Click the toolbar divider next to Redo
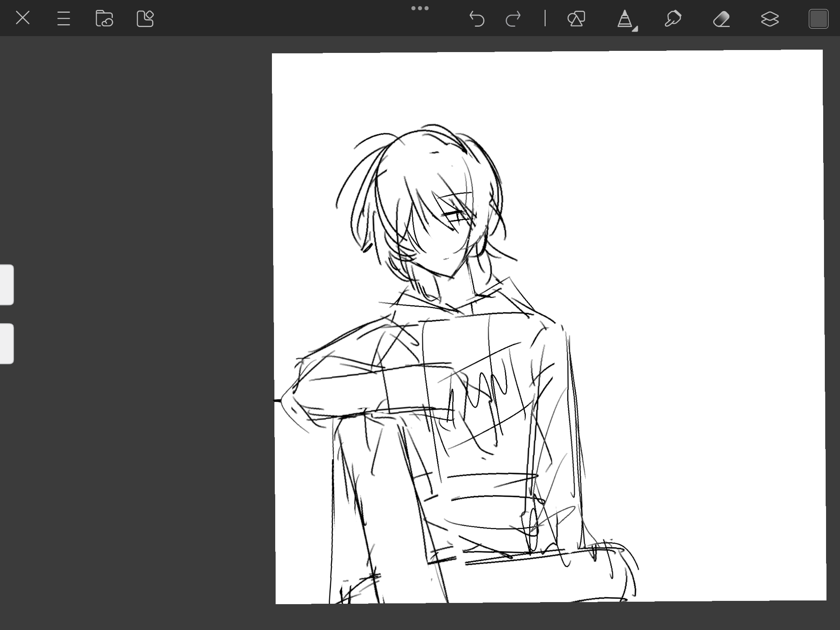Screen dimensions: 840x630 545,19
